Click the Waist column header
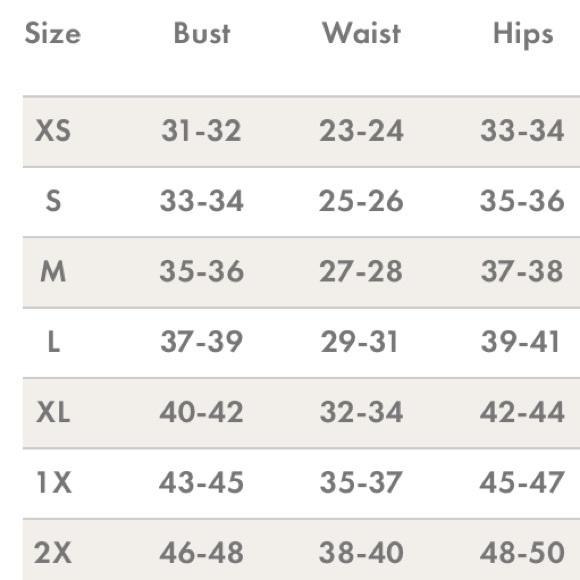Image resolution: width=580 pixels, height=580 pixels. click(361, 33)
